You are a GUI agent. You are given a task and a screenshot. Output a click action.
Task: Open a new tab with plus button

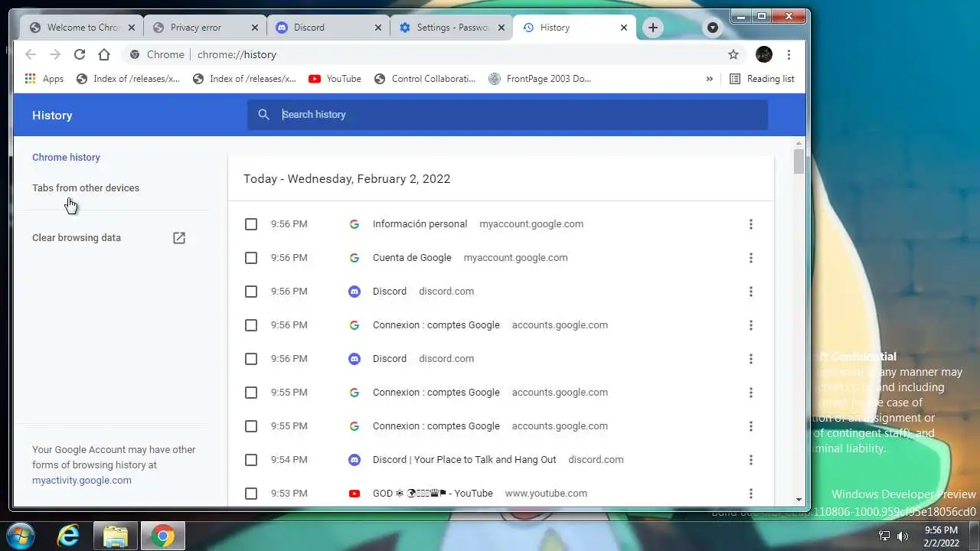[x=652, y=28]
